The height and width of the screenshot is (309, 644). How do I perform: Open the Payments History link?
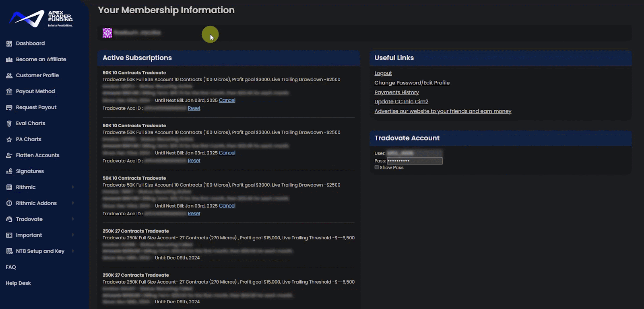click(x=396, y=93)
